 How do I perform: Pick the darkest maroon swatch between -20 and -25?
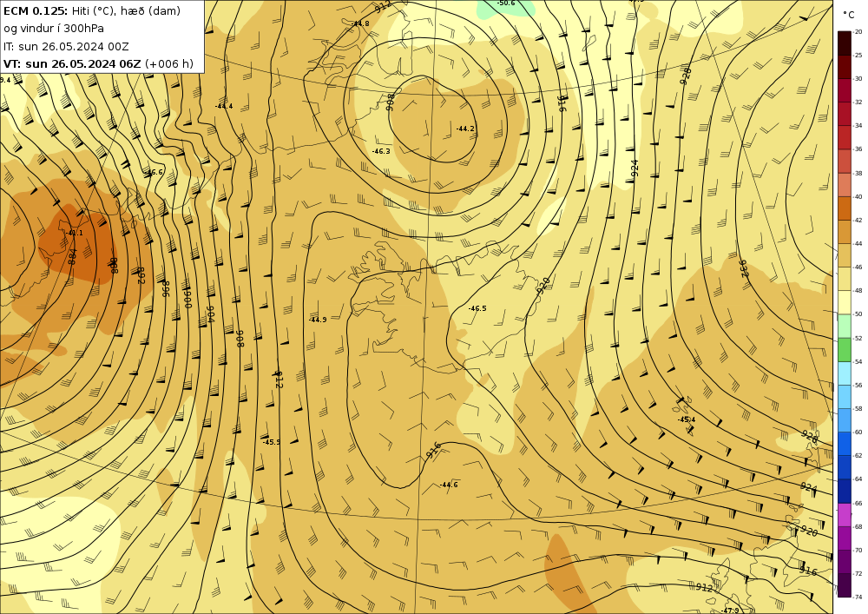(x=845, y=43)
